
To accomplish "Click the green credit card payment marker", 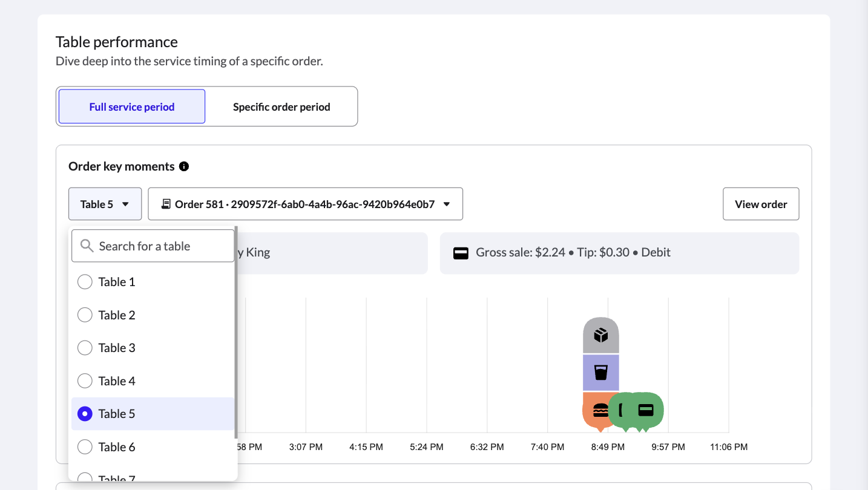I will tap(646, 410).
